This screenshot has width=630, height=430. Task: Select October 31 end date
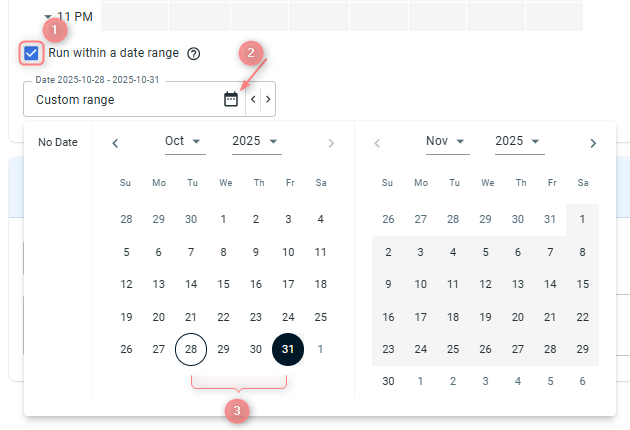(288, 349)
